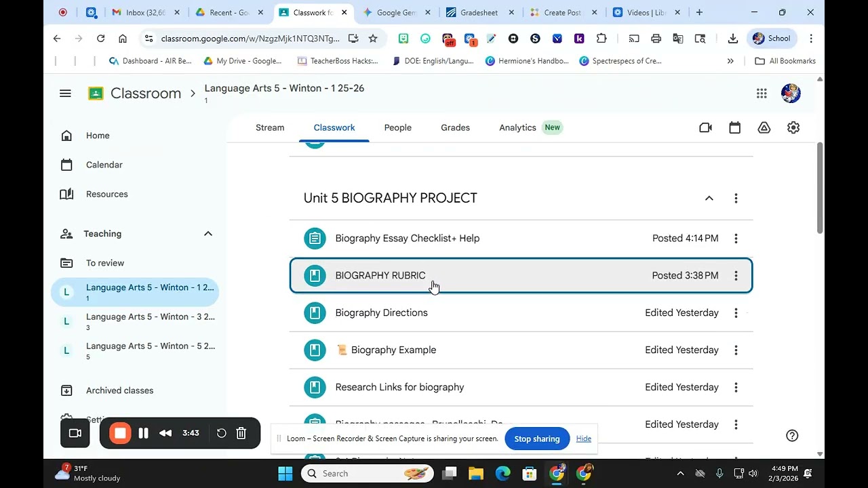Go to Home in the sidebar

coord(98,136)
